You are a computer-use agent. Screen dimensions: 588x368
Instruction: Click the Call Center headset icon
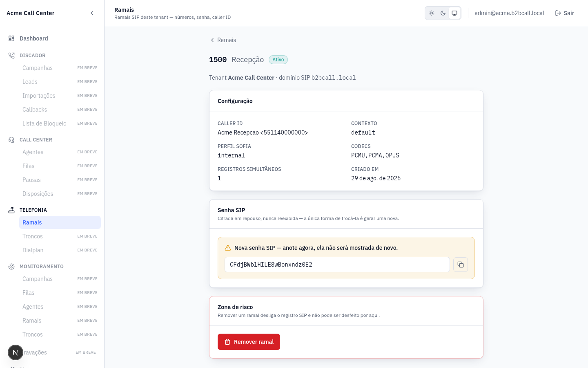coord(11,140)
